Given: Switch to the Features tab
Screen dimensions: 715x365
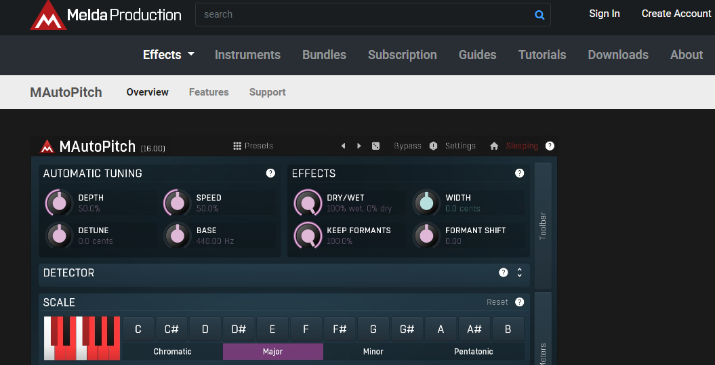Looking at the screenshot, I should pyautogui.click(x=209, y=92).
